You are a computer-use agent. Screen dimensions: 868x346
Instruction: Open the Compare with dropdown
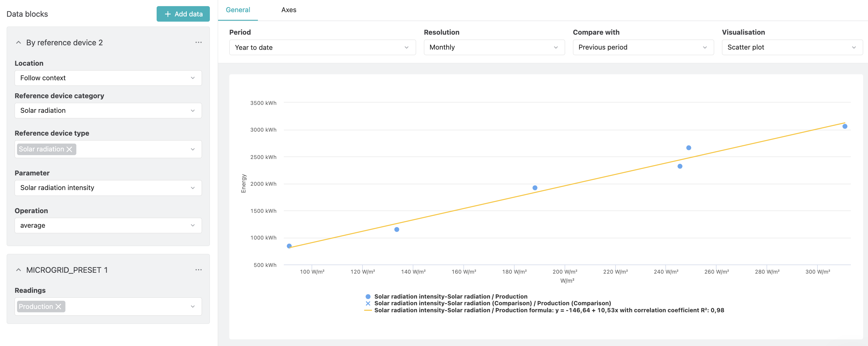click(643, 47)
